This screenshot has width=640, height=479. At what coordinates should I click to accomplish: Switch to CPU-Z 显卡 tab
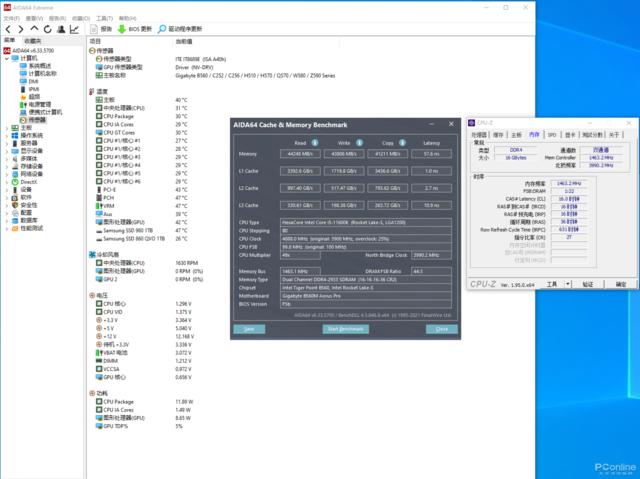tap(570, 135)
